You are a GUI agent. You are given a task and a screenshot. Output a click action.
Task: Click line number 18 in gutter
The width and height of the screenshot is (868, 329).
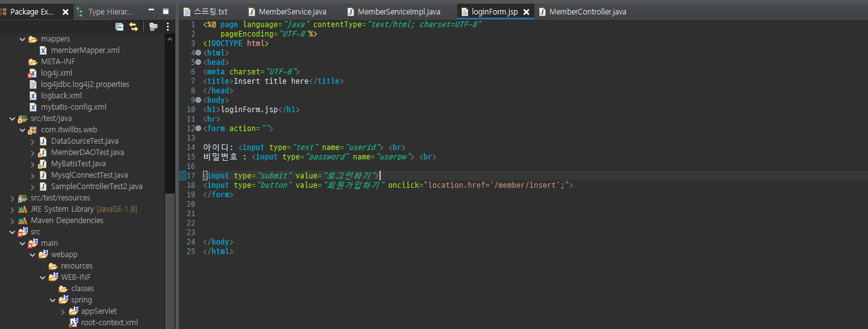[191, 185]
